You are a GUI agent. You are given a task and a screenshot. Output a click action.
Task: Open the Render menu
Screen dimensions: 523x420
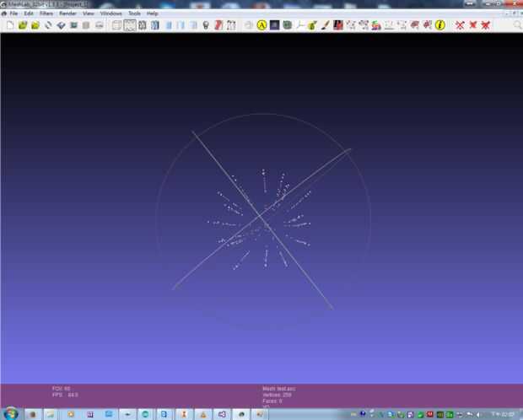(67, 13)
